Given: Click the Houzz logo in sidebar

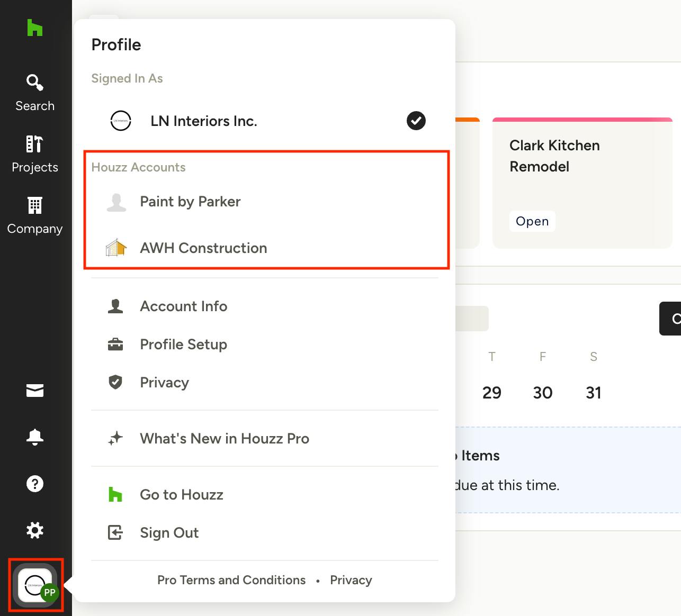Looking at the screenshot, I should pos(35,28).
